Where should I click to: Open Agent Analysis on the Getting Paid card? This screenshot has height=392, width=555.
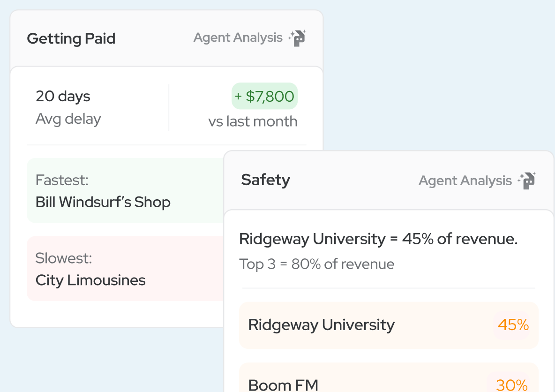pos(237,38)
